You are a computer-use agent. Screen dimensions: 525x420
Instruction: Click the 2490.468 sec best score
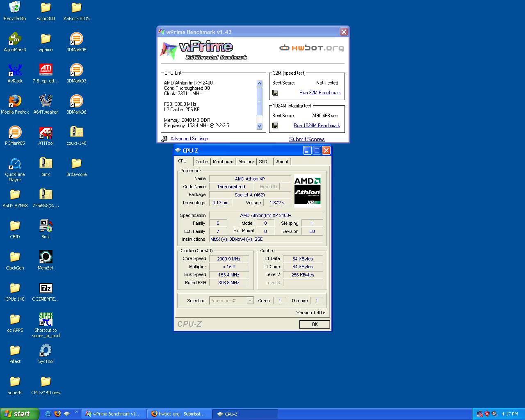click(x=324, y=116)
